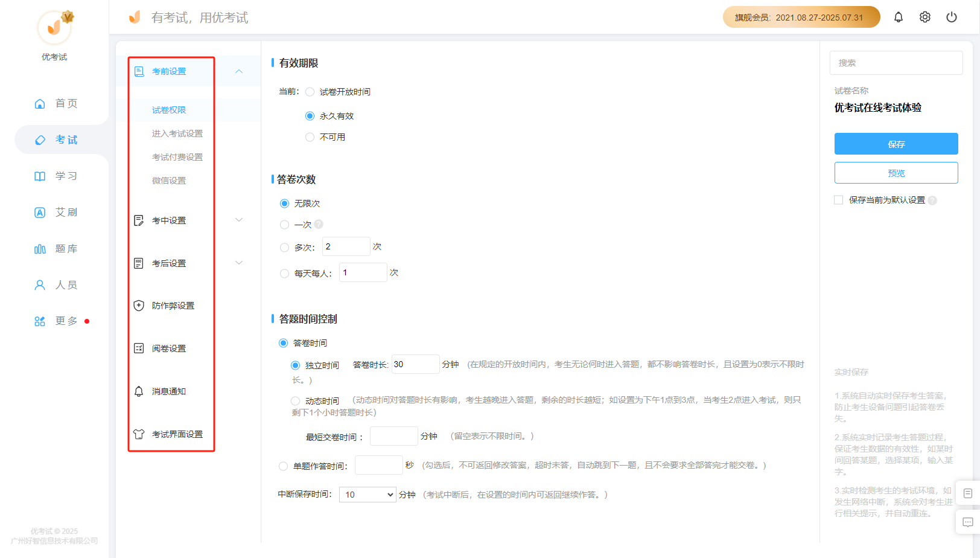Expand the 考后设置 section chevron
Image resolution: width=980 pixels, height=558 pixels.
click(x=239, y=263)
